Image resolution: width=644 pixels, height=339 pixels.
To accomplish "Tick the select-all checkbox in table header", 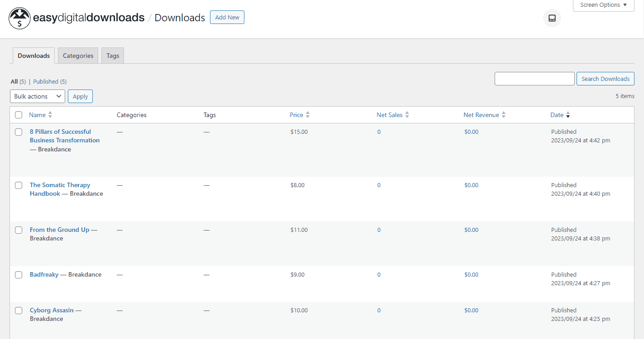I will pos(19,115).
